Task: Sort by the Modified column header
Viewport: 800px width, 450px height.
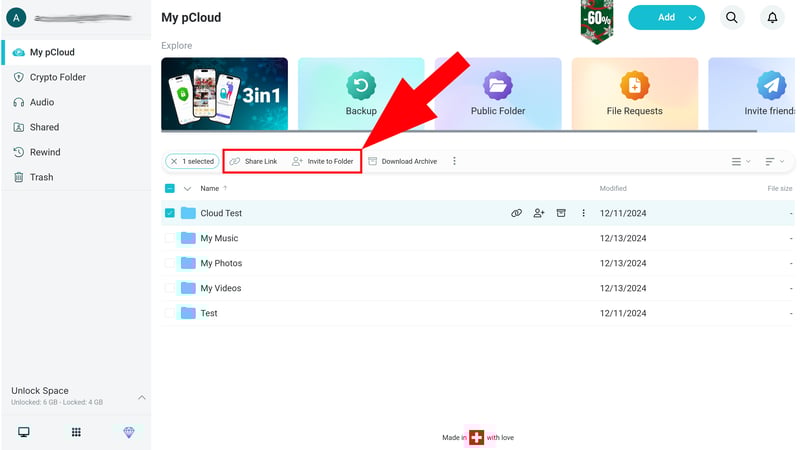Action: pyautogui.click(x=613, y=188)
